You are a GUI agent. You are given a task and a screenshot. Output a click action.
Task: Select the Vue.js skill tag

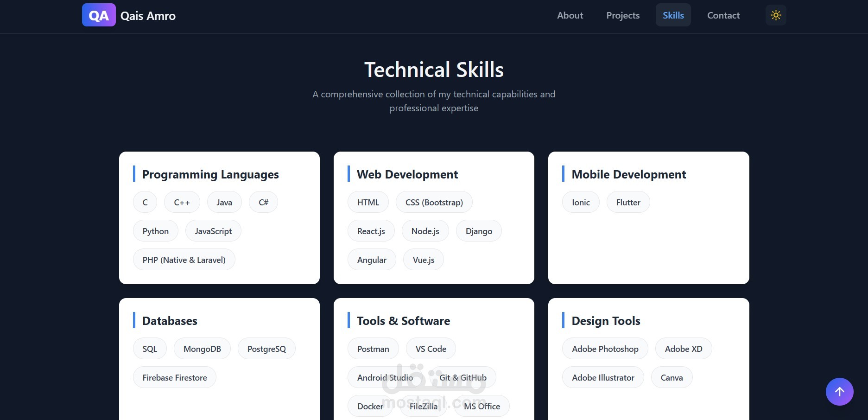click(x=424, y=260)
